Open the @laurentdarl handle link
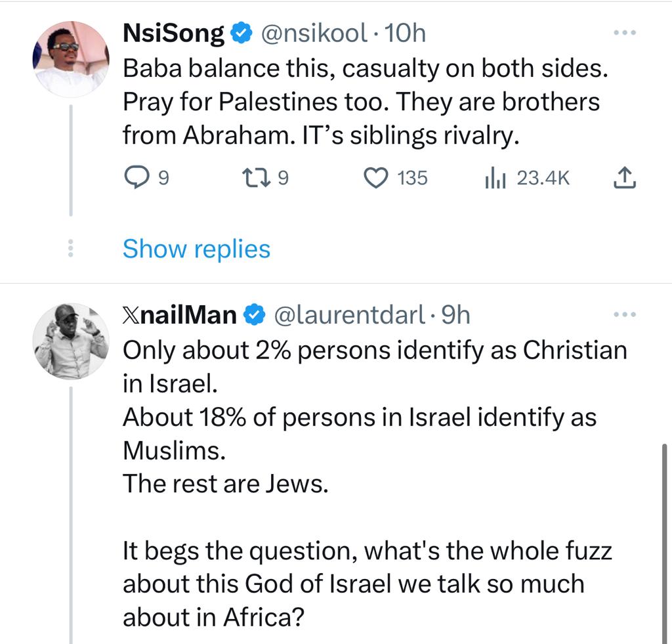 348,316
